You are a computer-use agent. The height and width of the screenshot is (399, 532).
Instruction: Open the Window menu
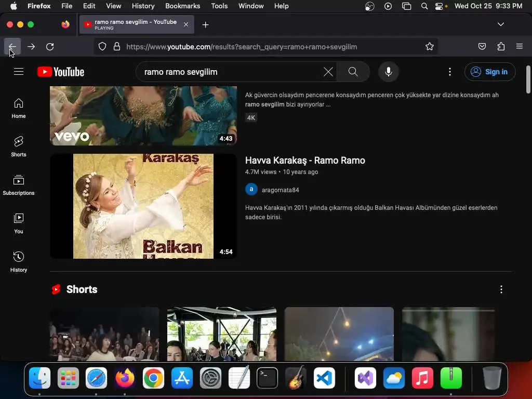point(251,6)
